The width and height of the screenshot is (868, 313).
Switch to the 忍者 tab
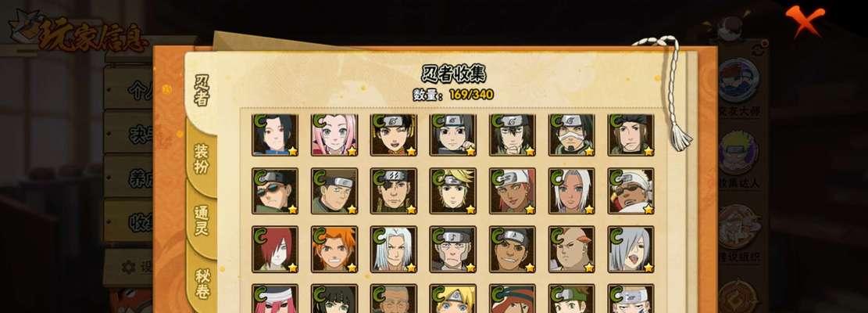[202, 90]
